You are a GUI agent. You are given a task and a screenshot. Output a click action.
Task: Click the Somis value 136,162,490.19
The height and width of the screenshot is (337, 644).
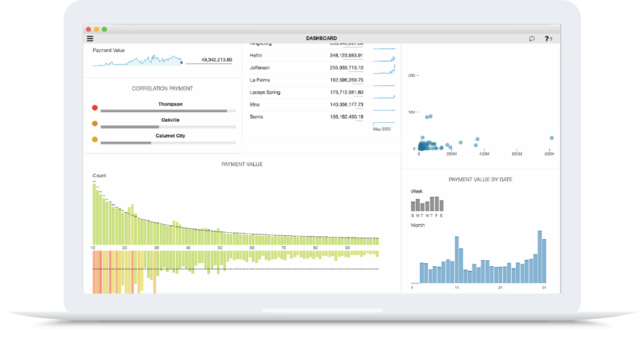347,117
